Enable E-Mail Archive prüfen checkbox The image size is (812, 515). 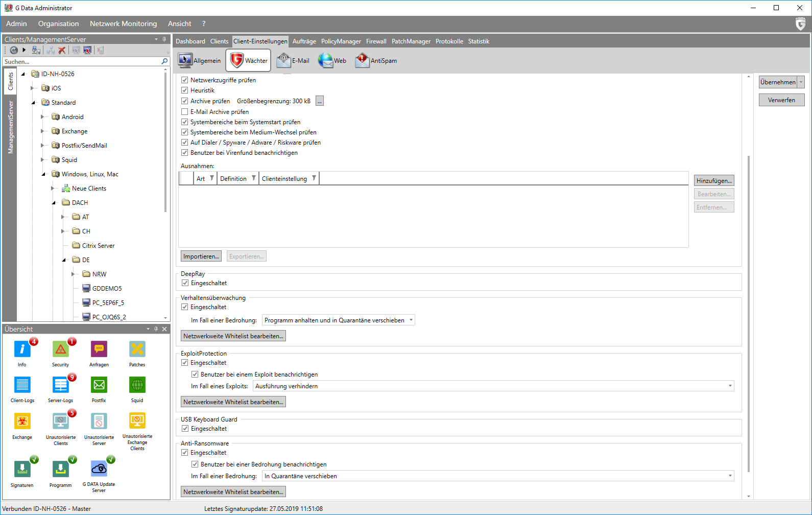(185, 112)
